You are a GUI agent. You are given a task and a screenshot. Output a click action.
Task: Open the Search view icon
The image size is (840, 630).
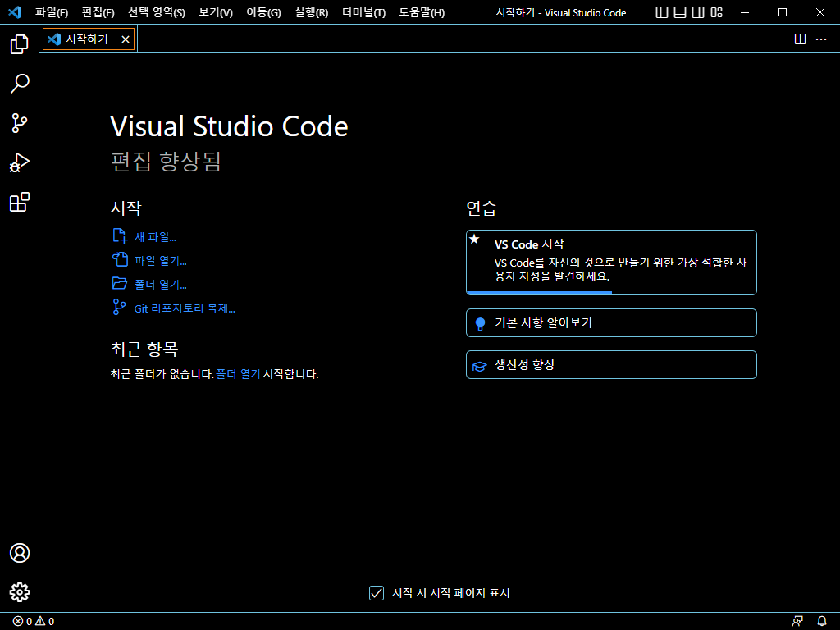20,84
